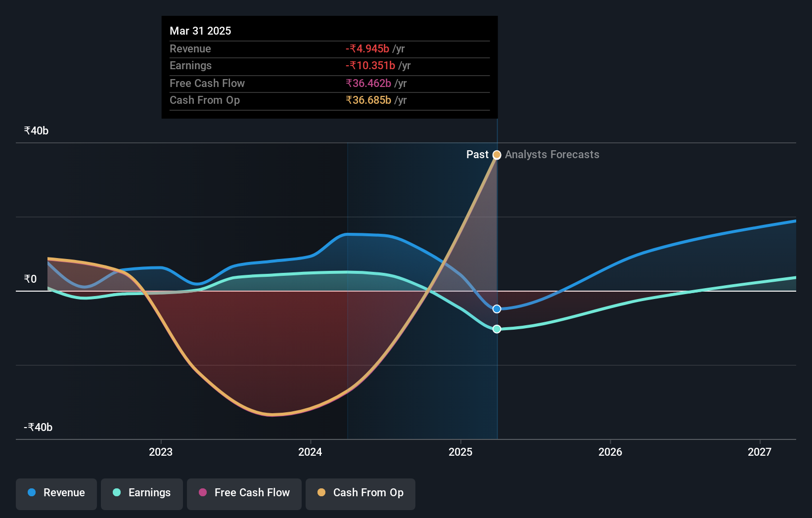Click the 2024 x-axis label

[310, 452]
